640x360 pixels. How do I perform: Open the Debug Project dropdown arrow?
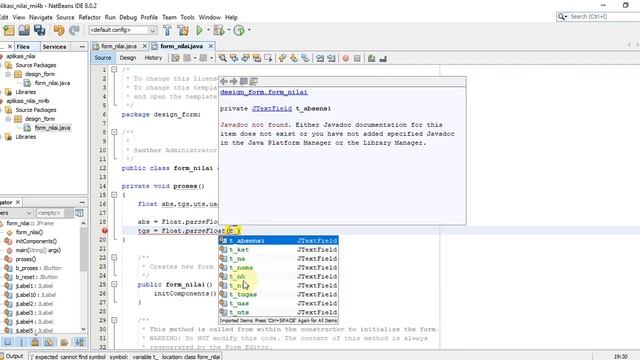point(229,30)
